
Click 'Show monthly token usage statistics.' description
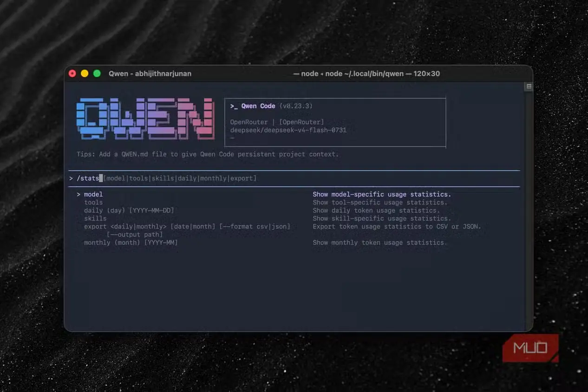tap(380, 242)
